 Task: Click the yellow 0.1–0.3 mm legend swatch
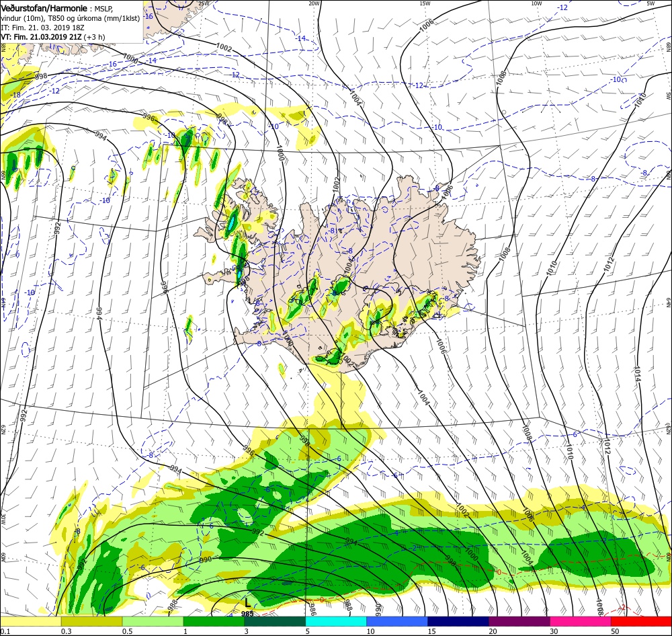pyautogui.click(x=30, y=621)
